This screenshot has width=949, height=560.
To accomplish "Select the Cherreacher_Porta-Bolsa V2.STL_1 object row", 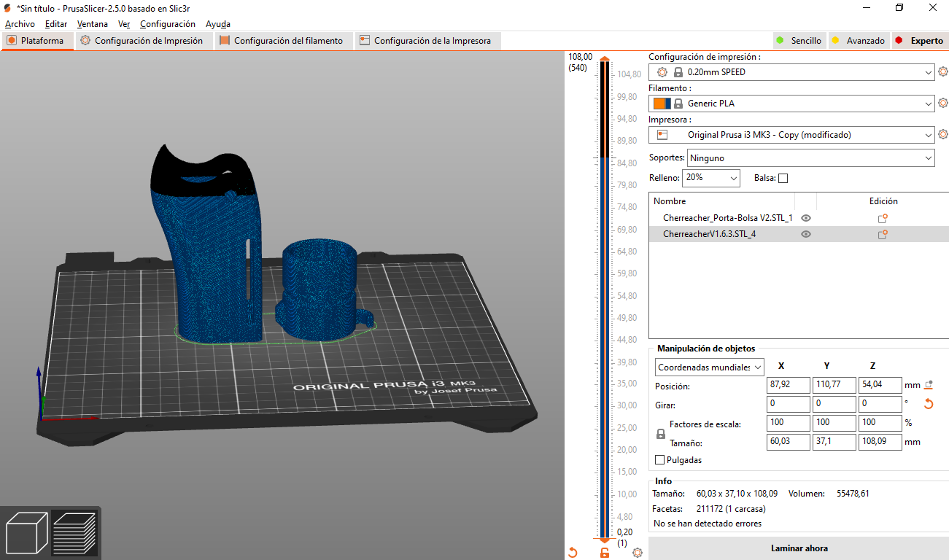I will pos(799,218).
